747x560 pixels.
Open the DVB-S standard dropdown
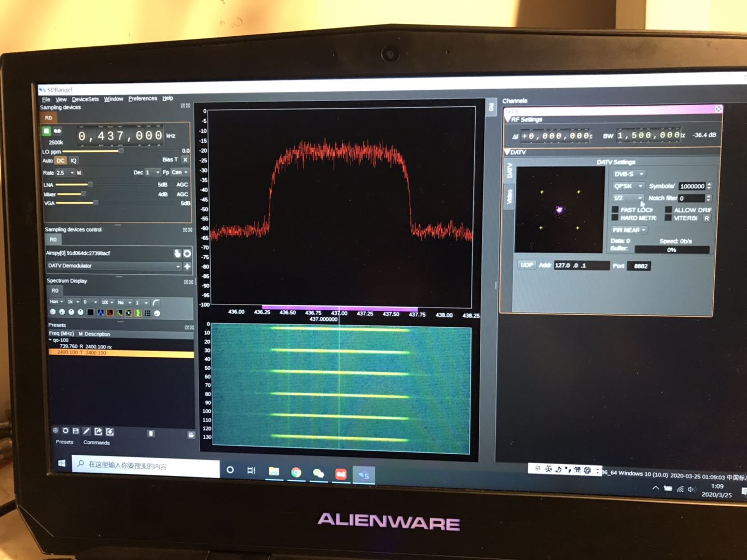[x=629, y=174]
